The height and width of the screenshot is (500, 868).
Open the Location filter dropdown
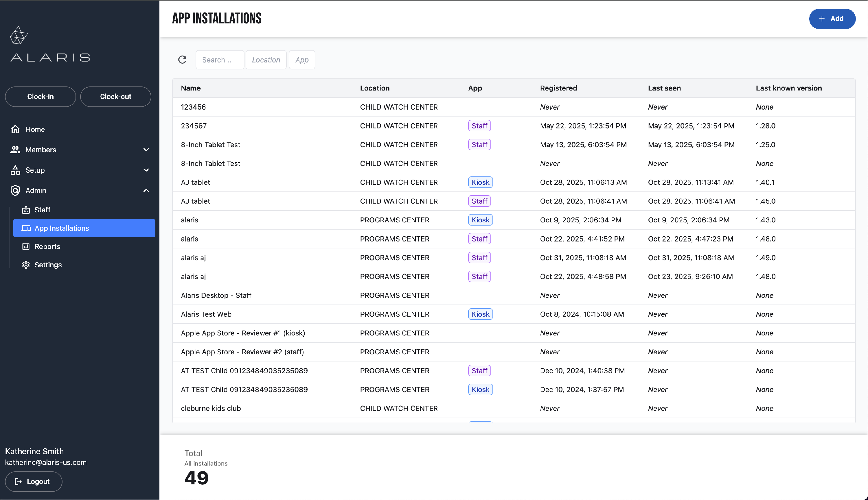click(x=266, y=60)
